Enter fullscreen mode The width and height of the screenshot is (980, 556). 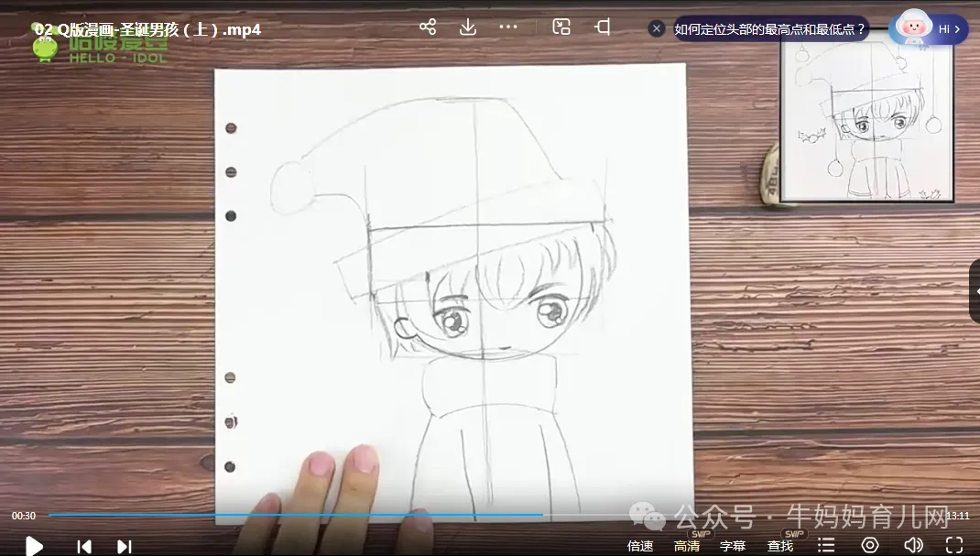[954, 545]
